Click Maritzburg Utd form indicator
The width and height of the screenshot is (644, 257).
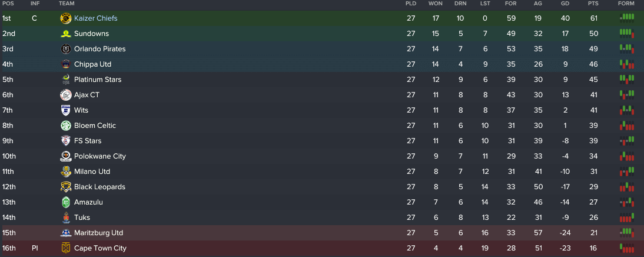pos(627,232)
